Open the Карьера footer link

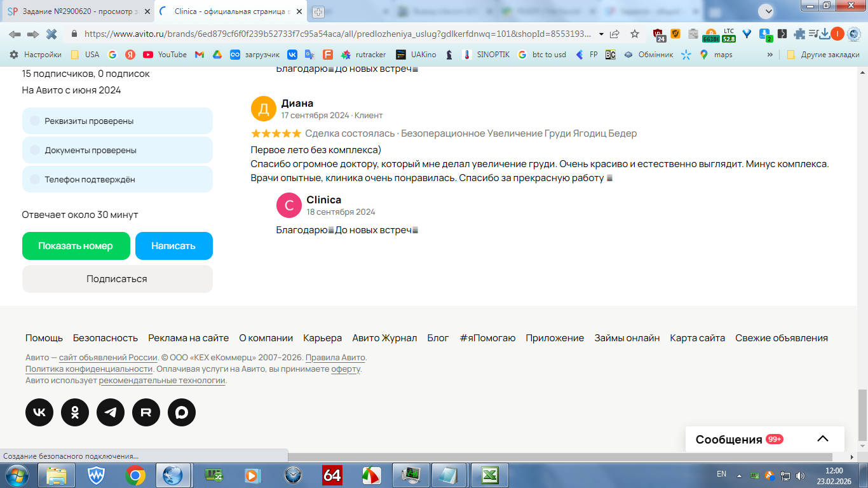323,338
